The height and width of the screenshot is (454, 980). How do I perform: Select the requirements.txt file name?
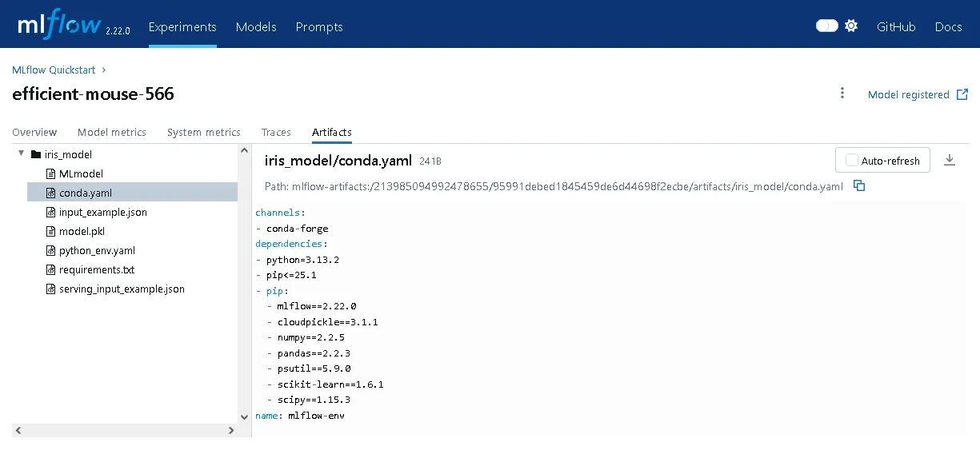(x=97, y=269)
